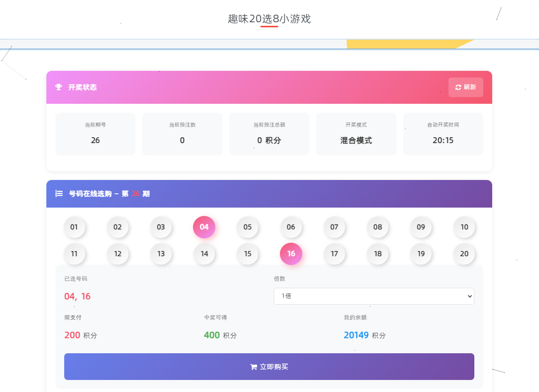Deselect the highlighted ball 16
The height and width of the screenshot is (392, 539).
tap(291, 254)
